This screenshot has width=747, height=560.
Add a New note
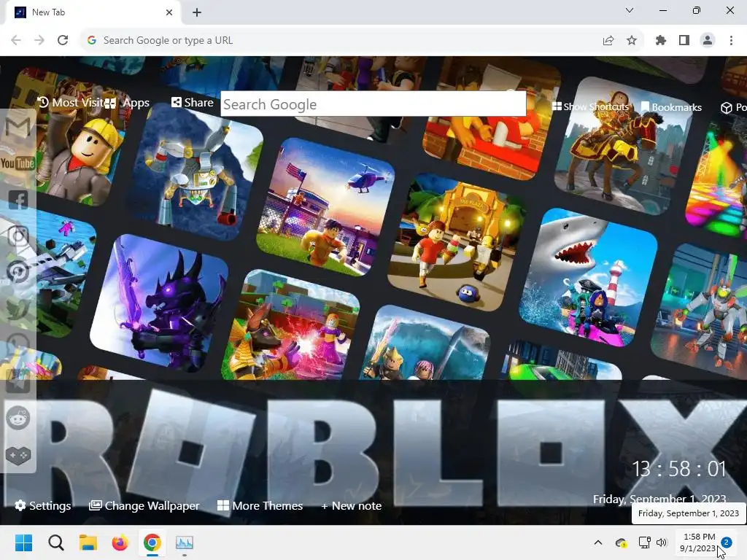pos(351,506)
